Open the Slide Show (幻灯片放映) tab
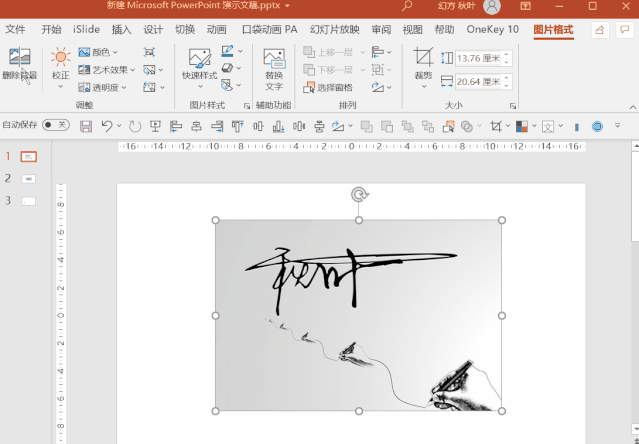This screenshot has width=639, height=444. click(x=333, y=30)
